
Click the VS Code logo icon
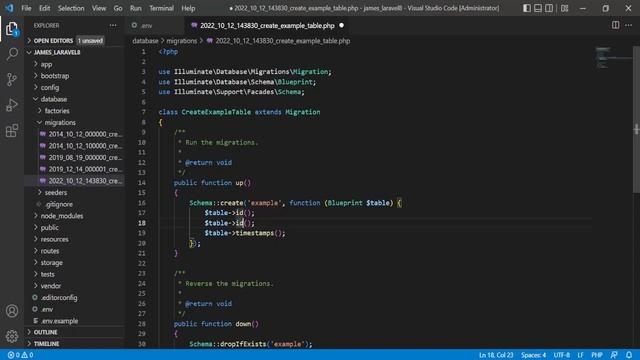click(9, 8)
